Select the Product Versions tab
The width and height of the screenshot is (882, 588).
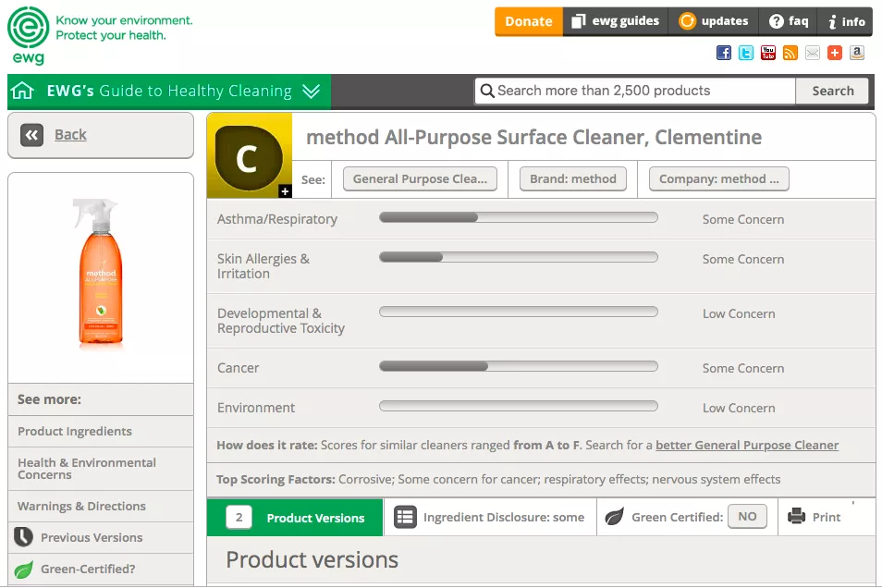pyautogui.click(x=295, y=517)
